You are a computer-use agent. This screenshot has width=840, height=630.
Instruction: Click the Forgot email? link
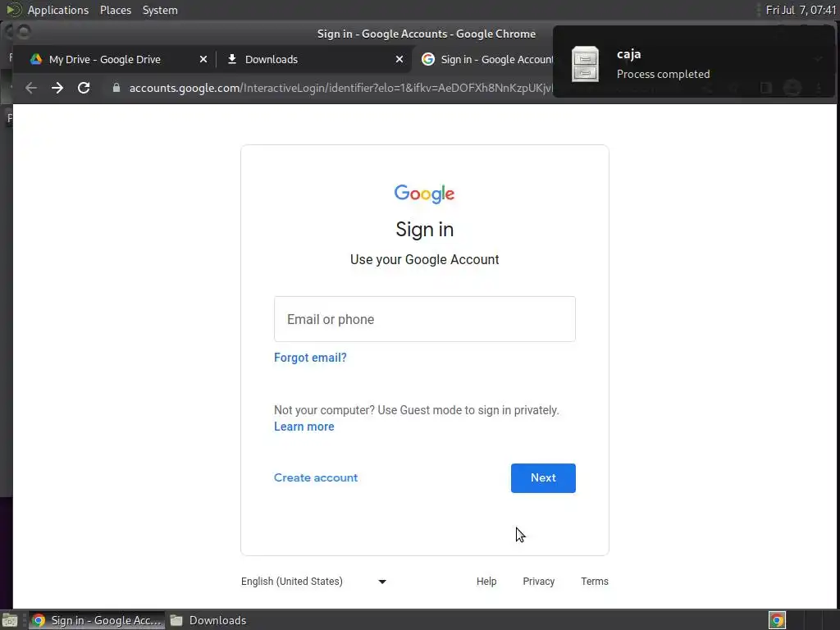pos(310,358)
